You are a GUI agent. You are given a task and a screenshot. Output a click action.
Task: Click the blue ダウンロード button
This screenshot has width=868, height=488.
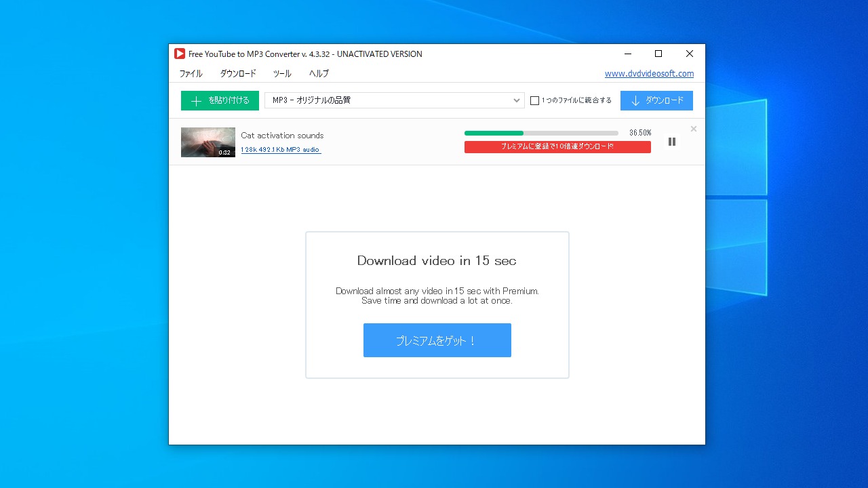(x=656, y=100)
